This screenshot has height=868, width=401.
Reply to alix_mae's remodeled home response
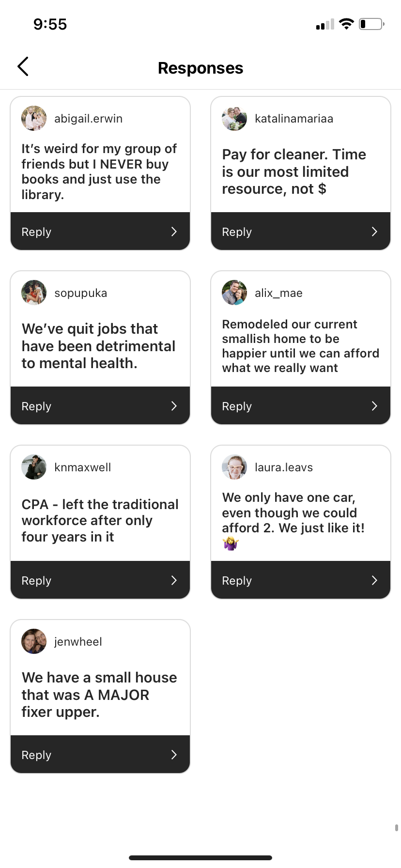point(301,406)
